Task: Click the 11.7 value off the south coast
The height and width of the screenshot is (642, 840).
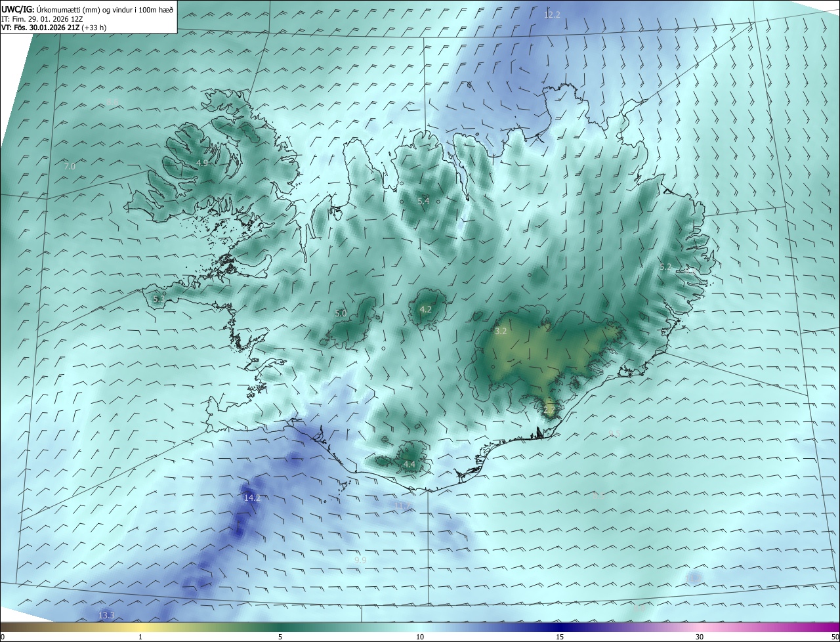Action: (404, 505)
